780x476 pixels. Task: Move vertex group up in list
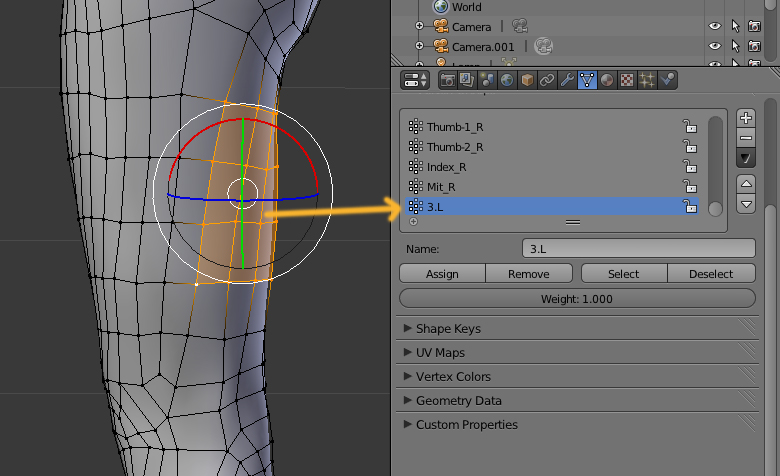click(745, 183)
